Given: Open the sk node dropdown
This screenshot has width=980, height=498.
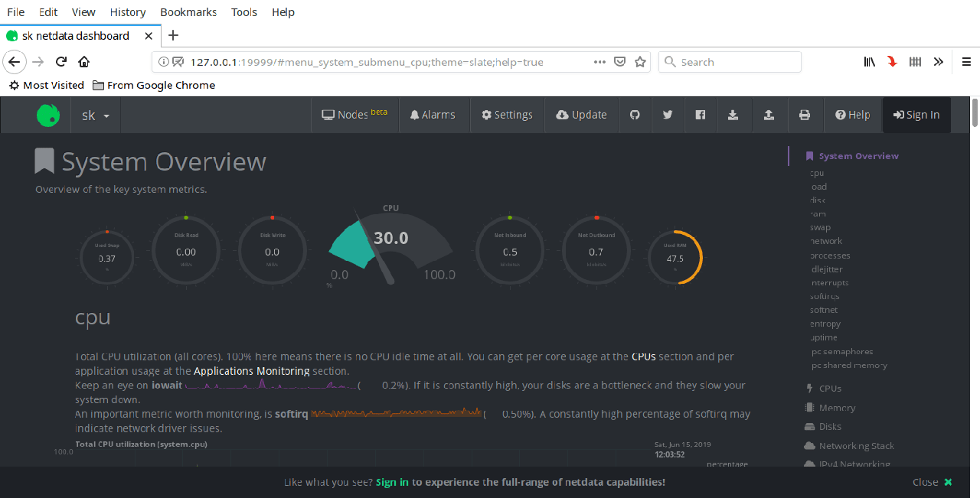Looking at the screenshot, I should pos(96,116).
